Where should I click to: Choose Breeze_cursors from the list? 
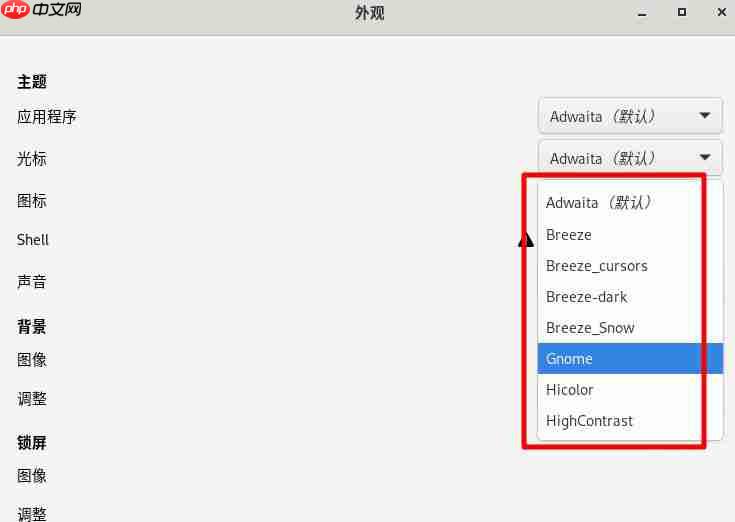(x=630, y=266)
